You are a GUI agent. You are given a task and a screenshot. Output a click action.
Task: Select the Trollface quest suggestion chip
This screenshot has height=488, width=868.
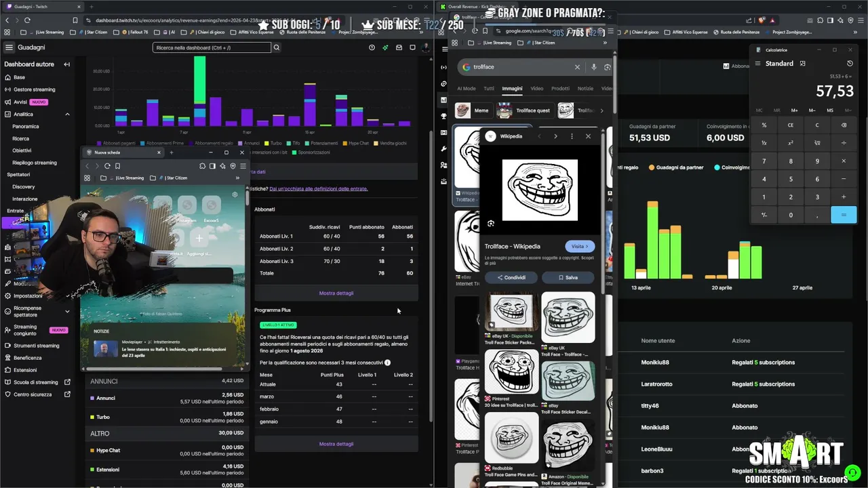[524, 110]
